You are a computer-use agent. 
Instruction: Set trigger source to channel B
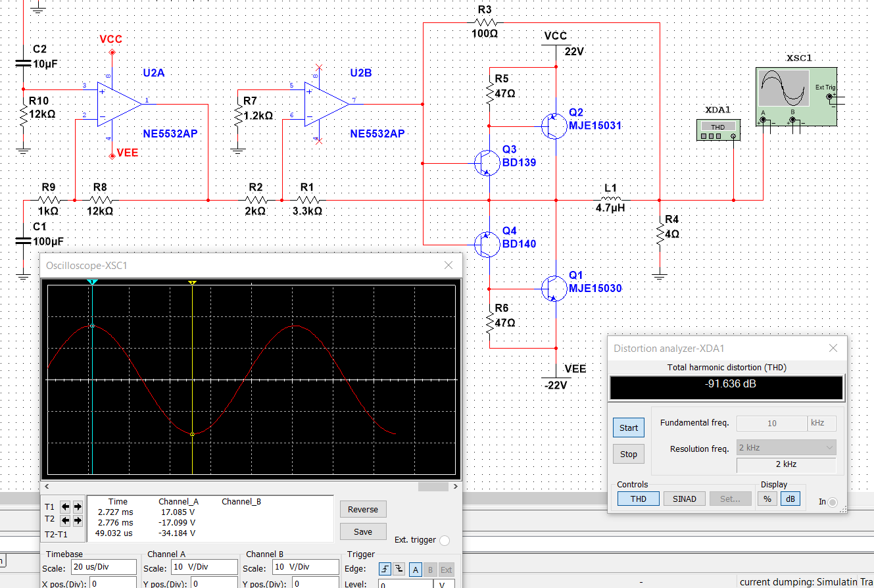coord(431,570)
